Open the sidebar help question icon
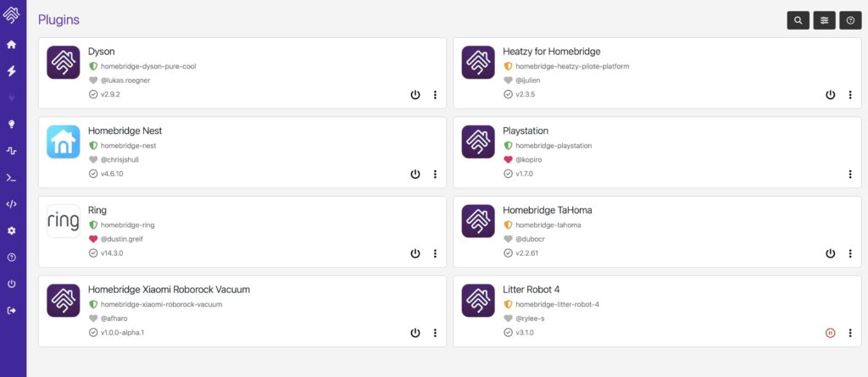This screenshot has height=377, width=868. point(11,258)
